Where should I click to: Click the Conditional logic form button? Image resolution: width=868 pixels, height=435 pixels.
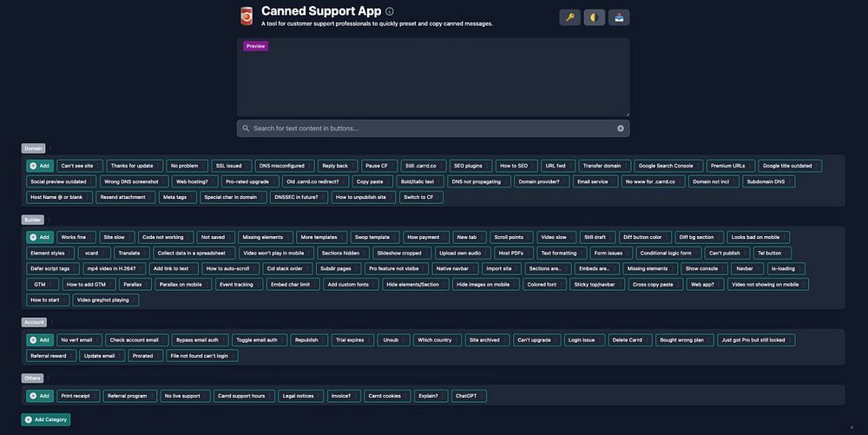pos(668,253)
